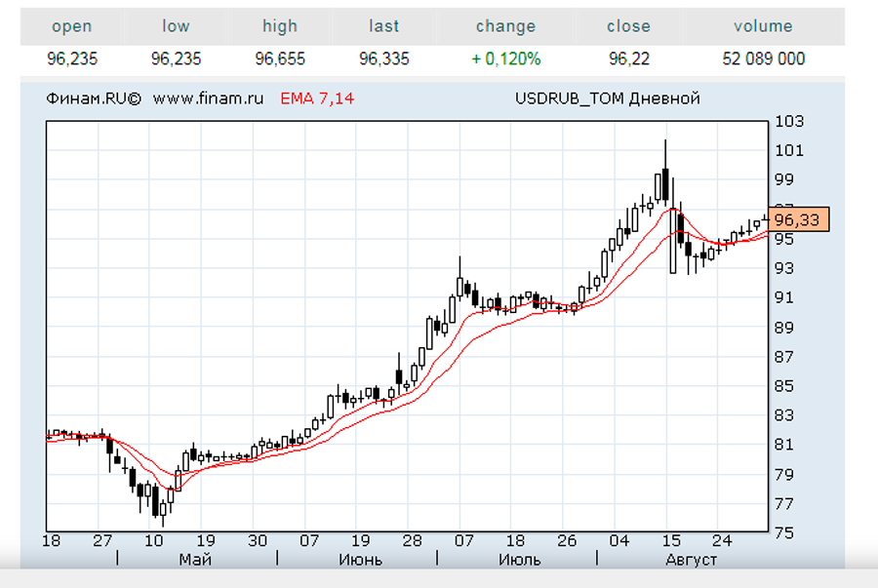Click the 75 label on price axis
This screenshot has width=878, height=588.
coord(785,533)
